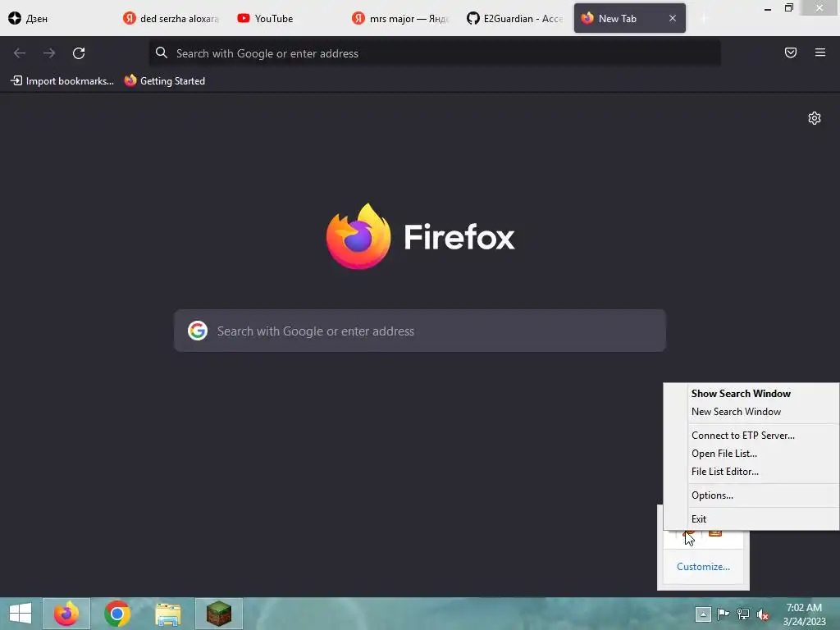Click Import bookmarks in bookmarks toolbar
The height and width of the screenshot is (630, 840).
62,81
